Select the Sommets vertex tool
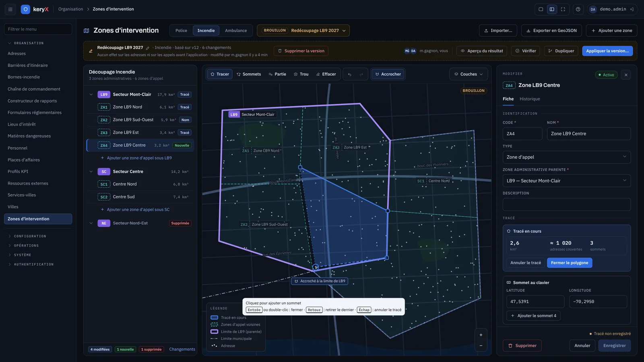Viewport: 644px width, 362px height. coord(249,74)
